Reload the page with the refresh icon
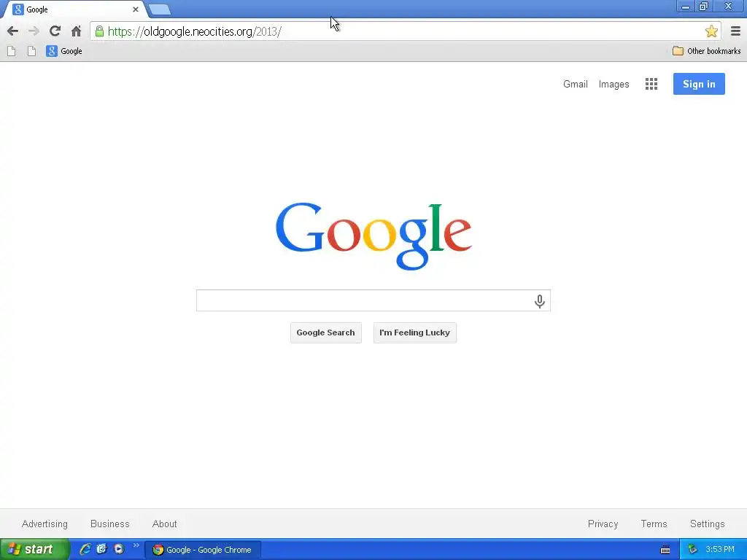747x560 pixels. pos(55,31)
